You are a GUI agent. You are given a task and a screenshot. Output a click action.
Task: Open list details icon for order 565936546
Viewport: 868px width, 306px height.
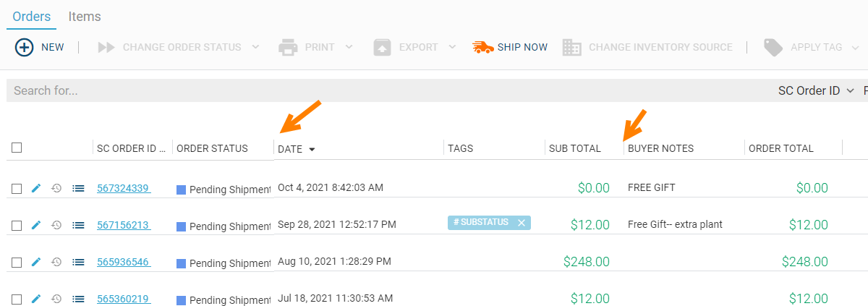(78, 262)
